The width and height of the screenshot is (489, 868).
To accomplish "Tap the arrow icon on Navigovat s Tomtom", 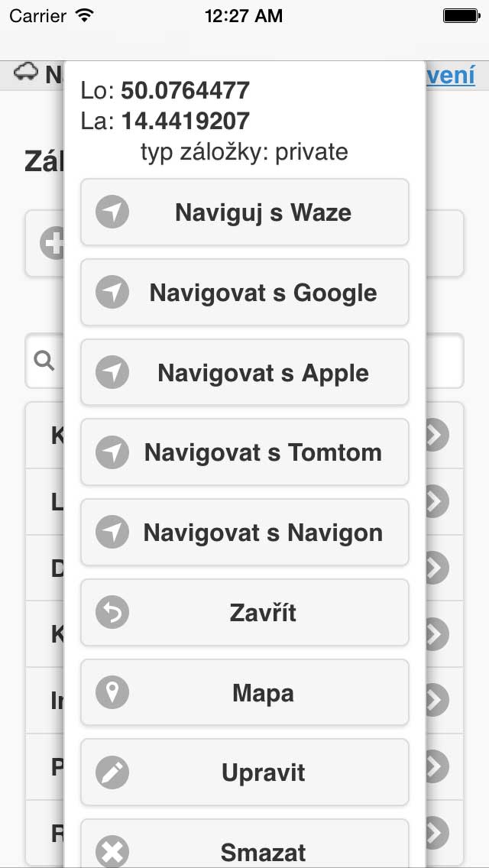I will point(112,452).
